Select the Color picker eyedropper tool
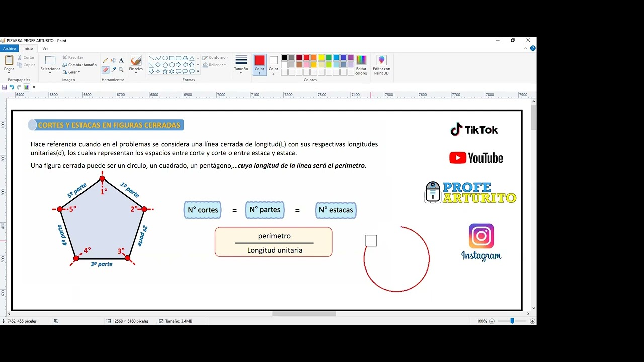The width and height of the screenshot is (644, 362). point(113,70)
